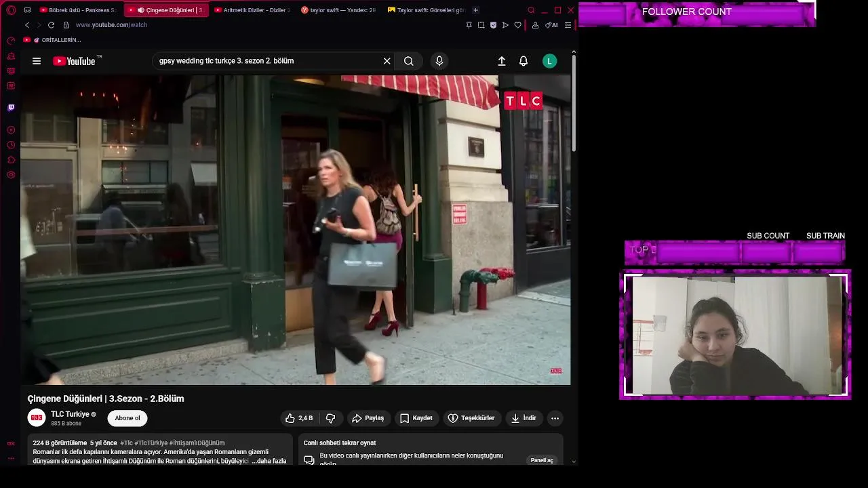Open the ad blocker shield icon
Image resolution: width=868 pixels, height=488 pixels.
[x=493, y=25]
